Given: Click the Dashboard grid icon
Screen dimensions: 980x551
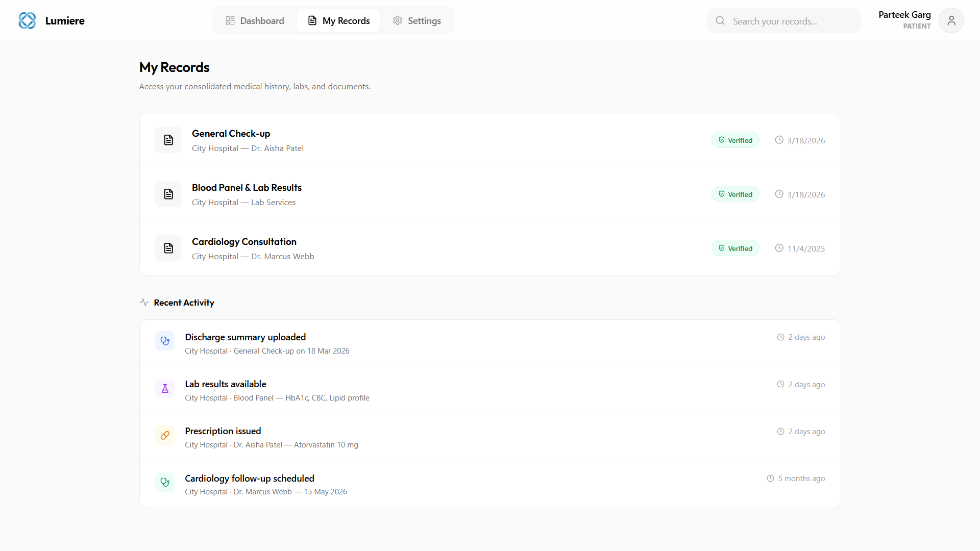Looking at the screenshot, I should pos(230,20).
